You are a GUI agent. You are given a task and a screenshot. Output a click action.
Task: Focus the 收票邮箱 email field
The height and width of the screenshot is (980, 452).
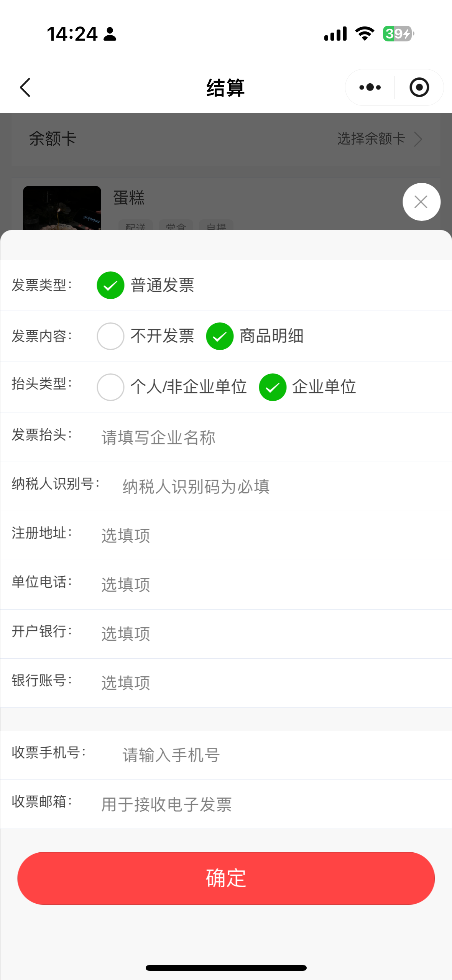pos(268,804)
